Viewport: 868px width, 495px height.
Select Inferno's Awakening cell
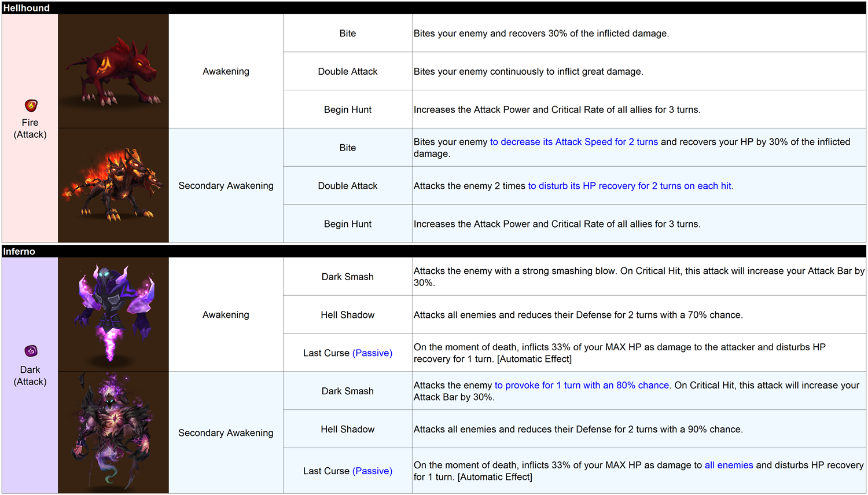(226, 315)
